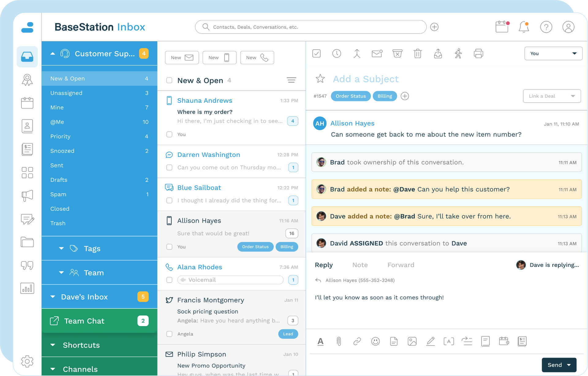Open the quotes sidebar icon

pos(27,265)
